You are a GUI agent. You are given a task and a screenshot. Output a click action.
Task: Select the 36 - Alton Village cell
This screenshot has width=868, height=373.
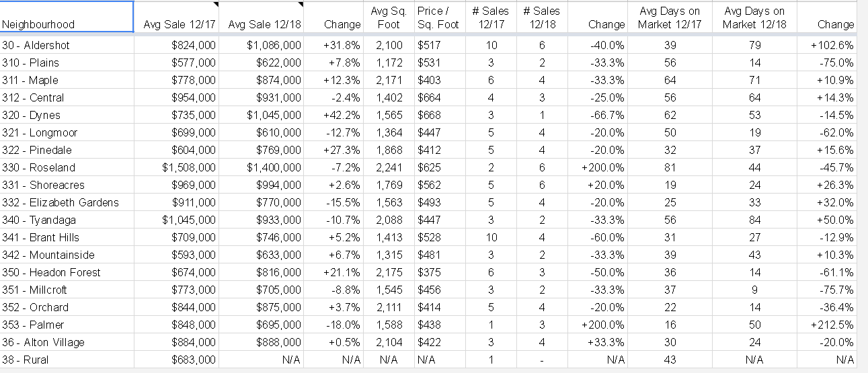67,342
